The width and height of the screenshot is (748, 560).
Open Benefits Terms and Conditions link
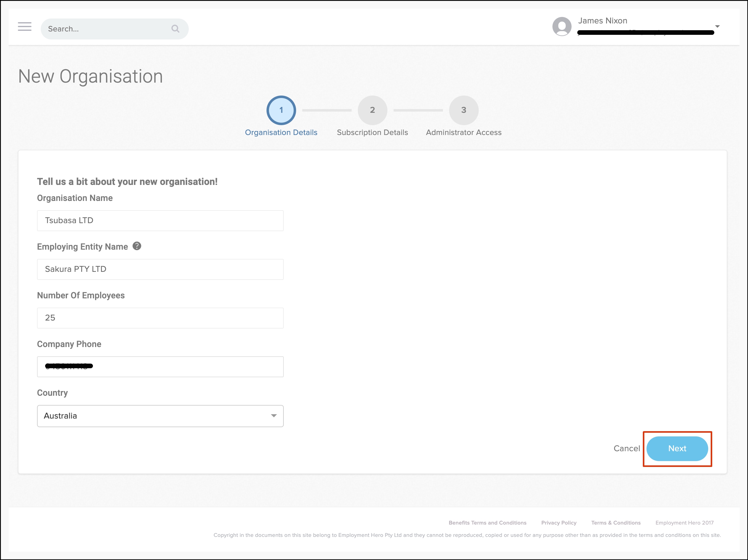click(x=487, y=522)
